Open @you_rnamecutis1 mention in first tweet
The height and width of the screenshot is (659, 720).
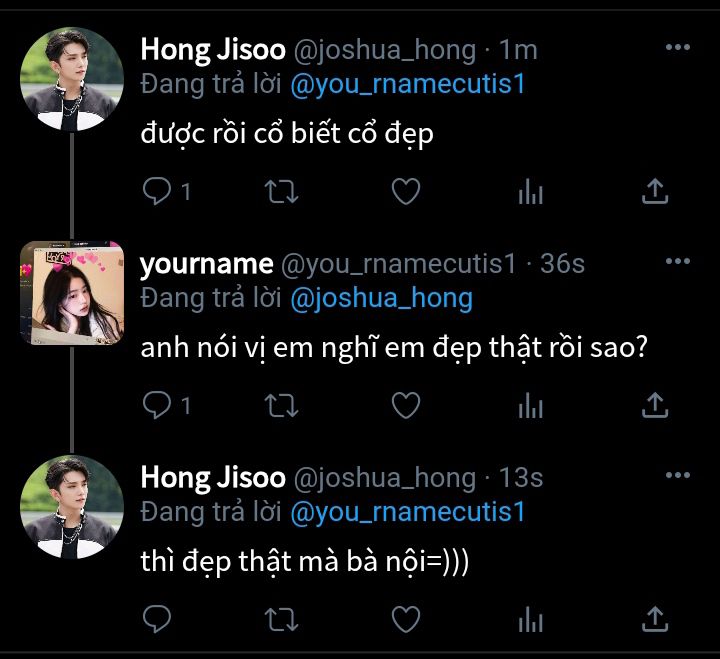click(407, 84)
